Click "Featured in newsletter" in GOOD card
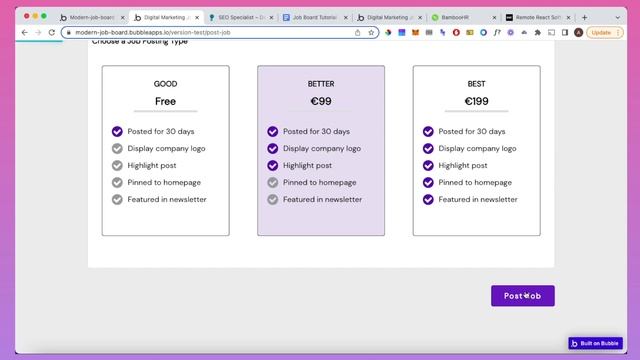The width and height of the screenshot is (640, 360). 167,199
